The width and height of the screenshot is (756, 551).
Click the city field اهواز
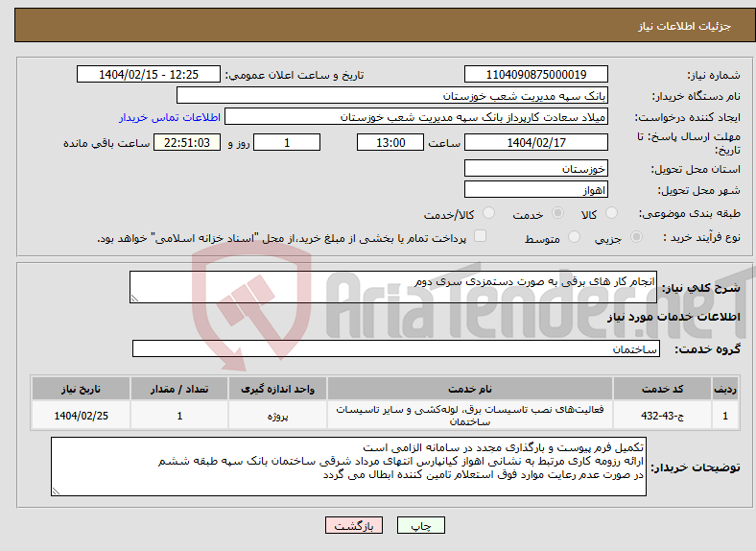tap(535, 190)
